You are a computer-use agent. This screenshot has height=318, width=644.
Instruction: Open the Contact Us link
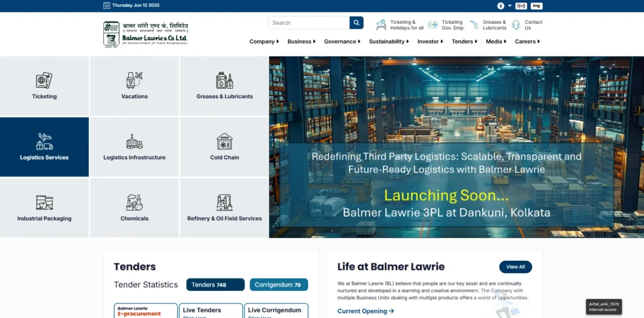tap(533, 25)
